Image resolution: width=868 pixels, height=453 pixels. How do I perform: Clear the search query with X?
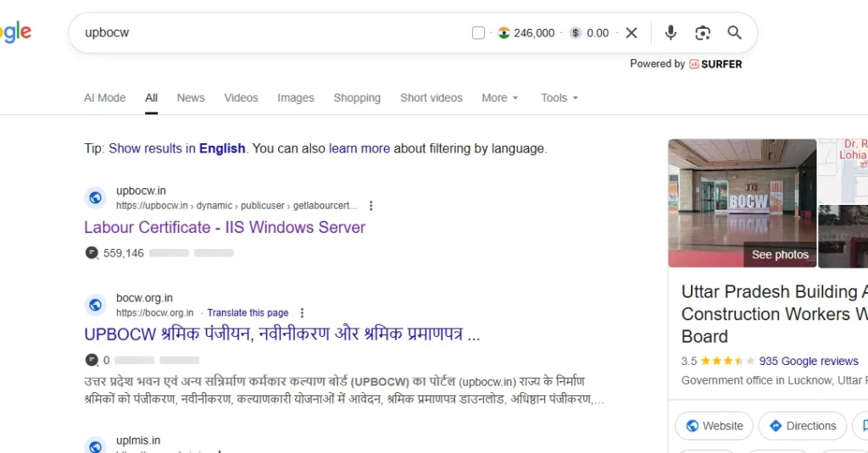(x=631, y=33)
